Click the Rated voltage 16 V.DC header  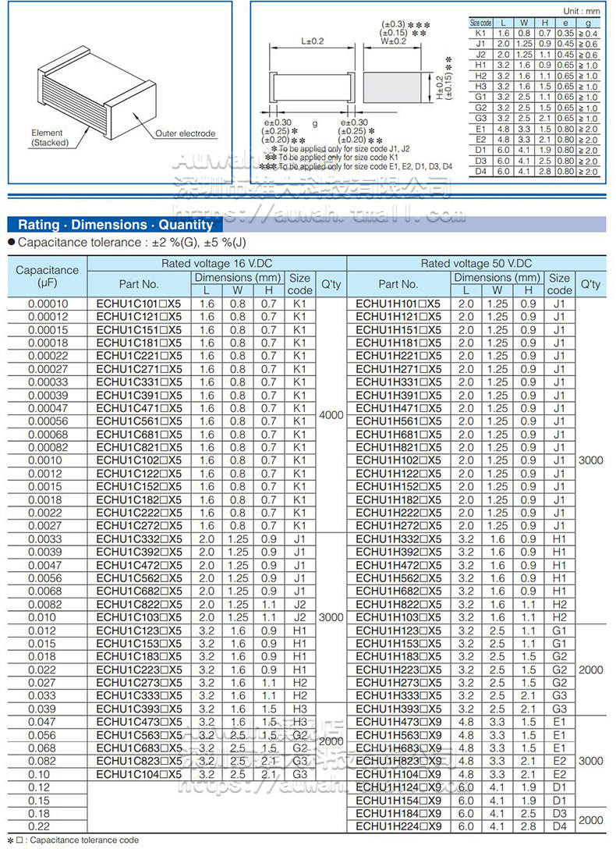216,263
